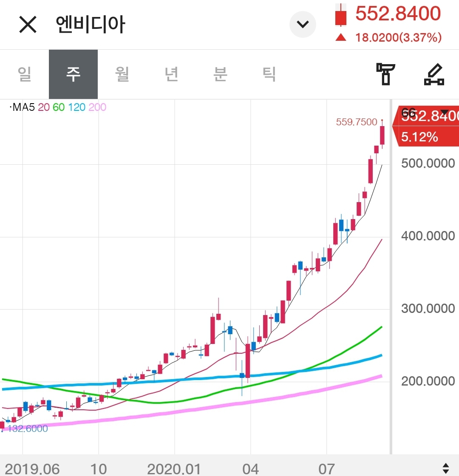Viewport: 459px width, 476px height.
Task: Switch to the 틱 (tick) chart tab
Action: click(269, 74)
